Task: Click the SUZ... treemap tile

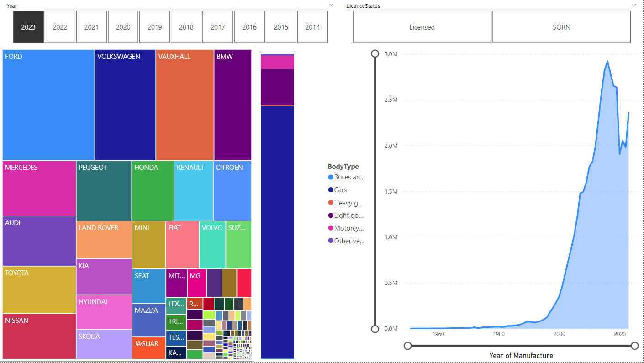Action: tap(239, 245)
